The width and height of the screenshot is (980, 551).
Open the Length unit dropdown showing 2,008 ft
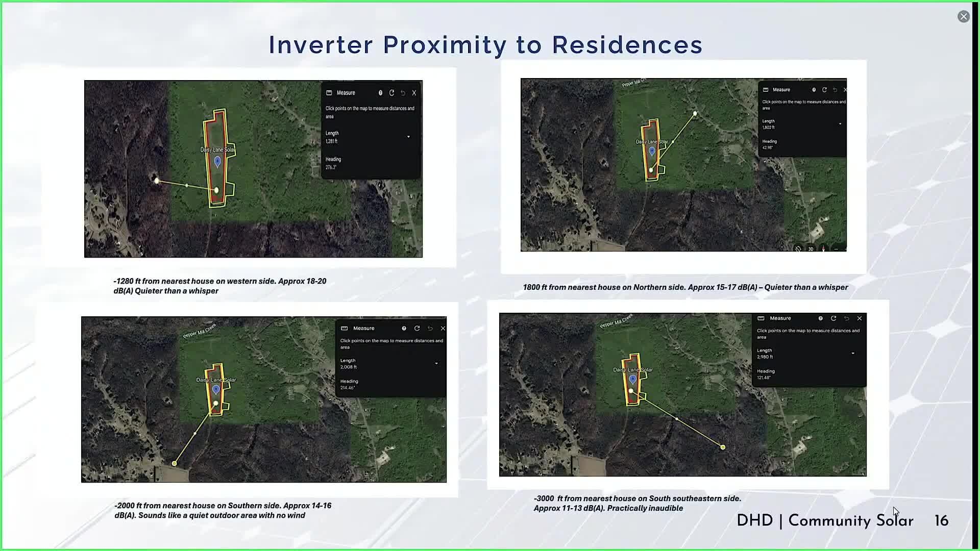pyautogui.click(x=436, y=363)
